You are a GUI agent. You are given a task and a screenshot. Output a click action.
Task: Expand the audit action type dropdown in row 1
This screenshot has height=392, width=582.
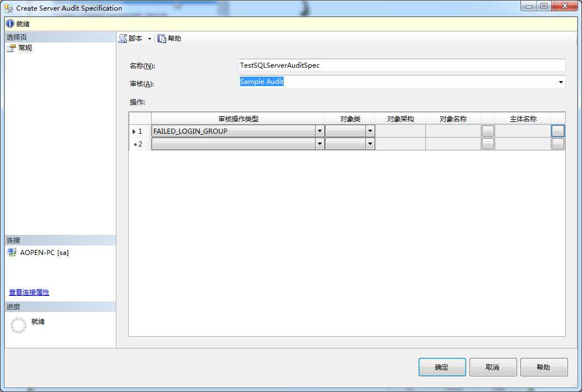pos(320,131)
